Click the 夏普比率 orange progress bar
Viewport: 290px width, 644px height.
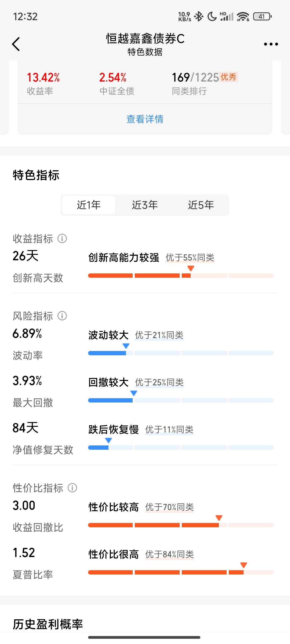click(x=181, y=572)
